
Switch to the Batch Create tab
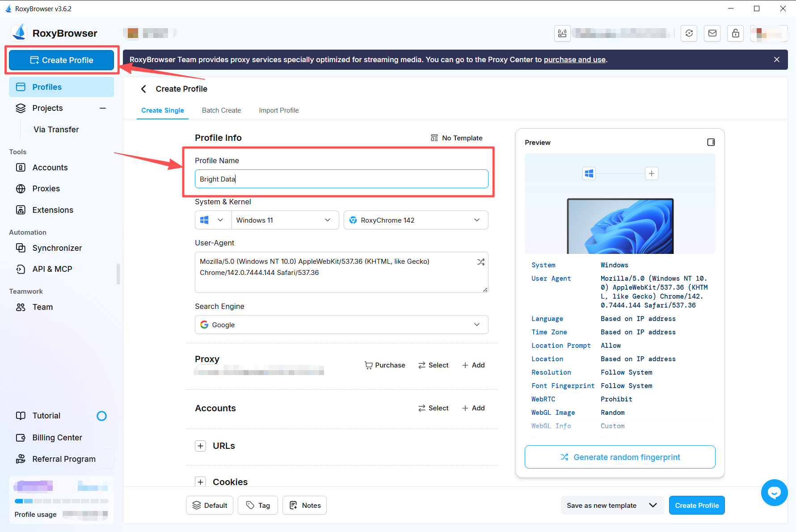pyautogui.click(x=221, y=110)
